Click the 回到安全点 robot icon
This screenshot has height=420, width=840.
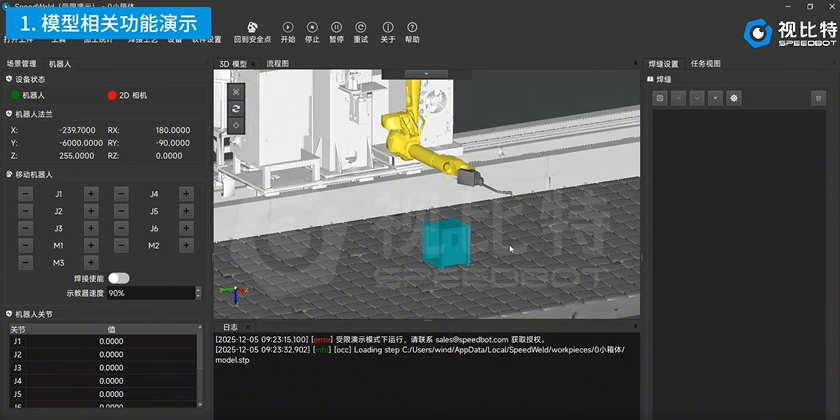[253, 27]
